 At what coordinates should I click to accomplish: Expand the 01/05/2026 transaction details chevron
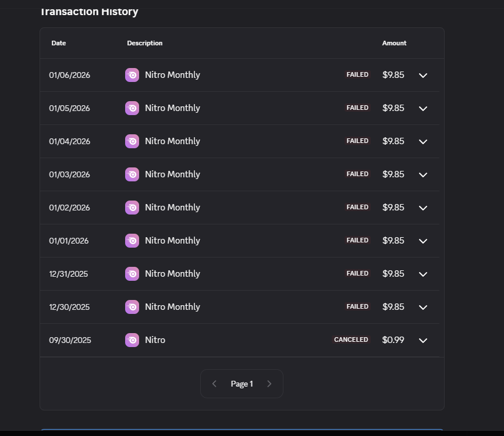(x=423, y=109)
